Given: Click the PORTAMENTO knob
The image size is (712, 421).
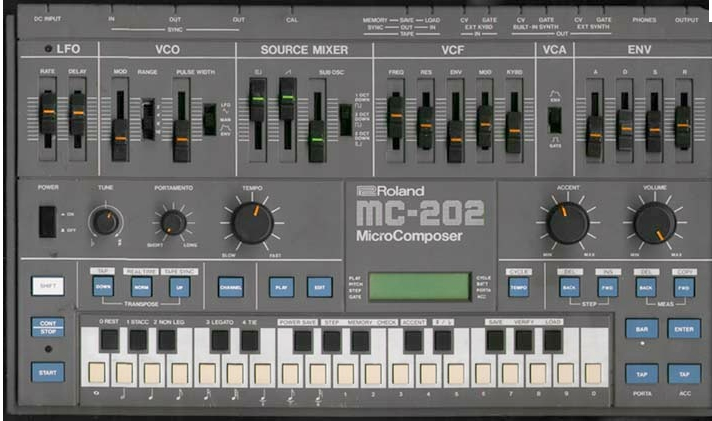Looking at the screenshot, I should [173, 223].
